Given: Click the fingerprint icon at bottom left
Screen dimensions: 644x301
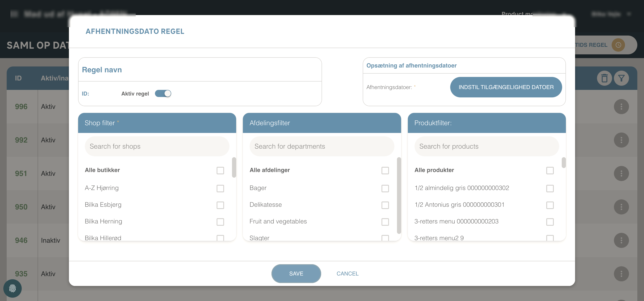Looking at the screenshot, I should (x=13, y=288).
